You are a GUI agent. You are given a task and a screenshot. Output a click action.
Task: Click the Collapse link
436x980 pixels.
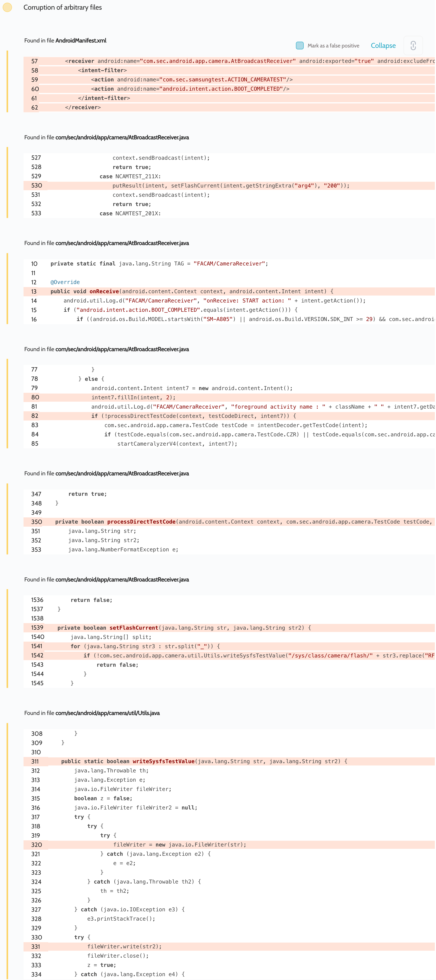coord(383,45)
